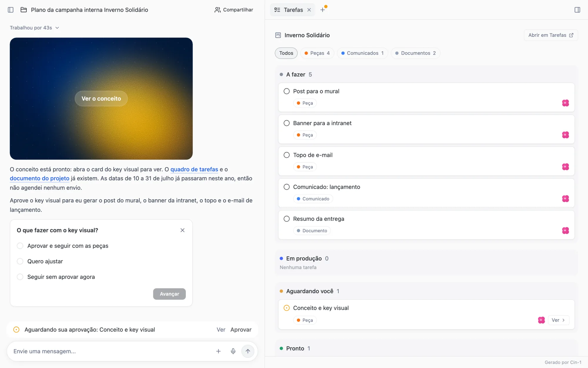Filter tasks by Todos
588x368 pixels.
coord(286,53)
